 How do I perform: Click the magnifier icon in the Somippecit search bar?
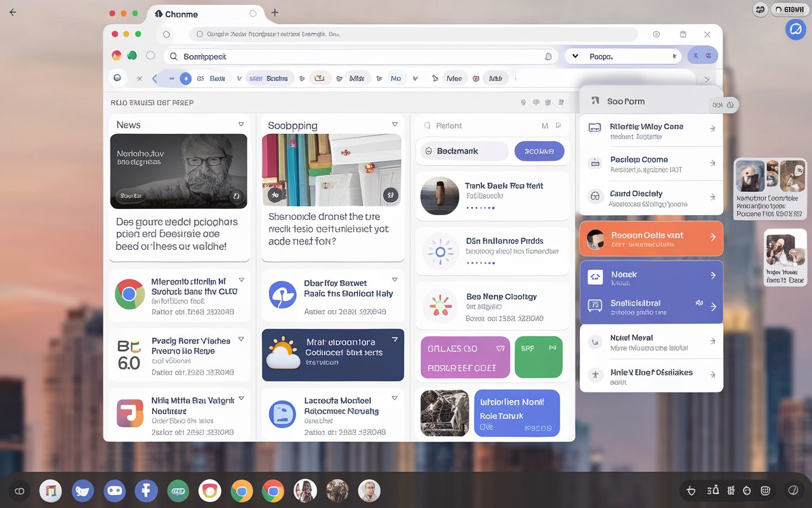(173, 57)
